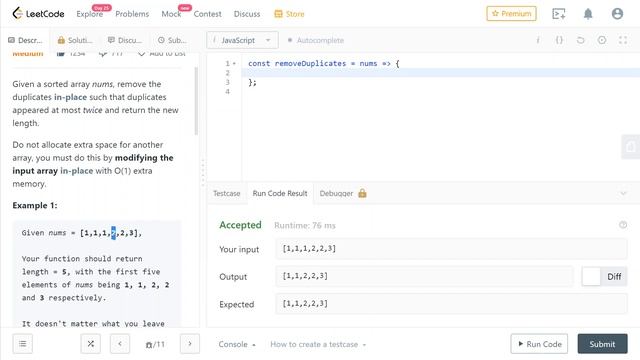Click the Output result field

point(424,276)
